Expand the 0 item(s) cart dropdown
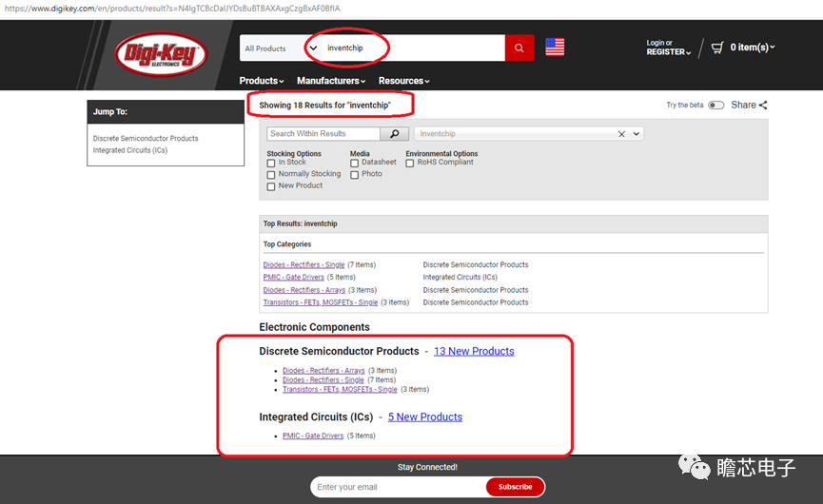 (x=753, y=48)
